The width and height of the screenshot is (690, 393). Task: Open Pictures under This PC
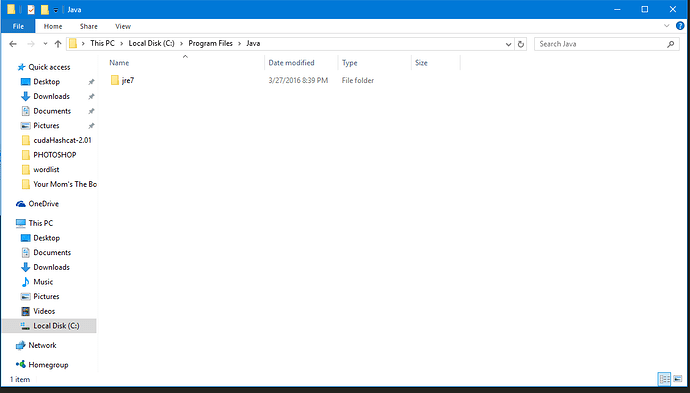(46, 296)
